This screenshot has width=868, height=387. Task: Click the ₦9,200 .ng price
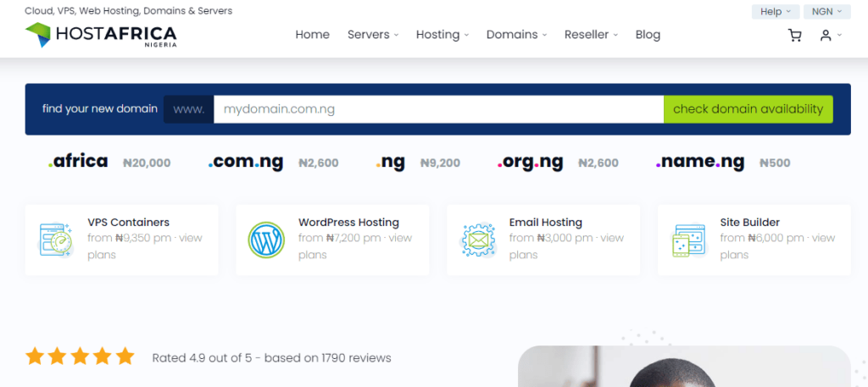pos(440,163)
